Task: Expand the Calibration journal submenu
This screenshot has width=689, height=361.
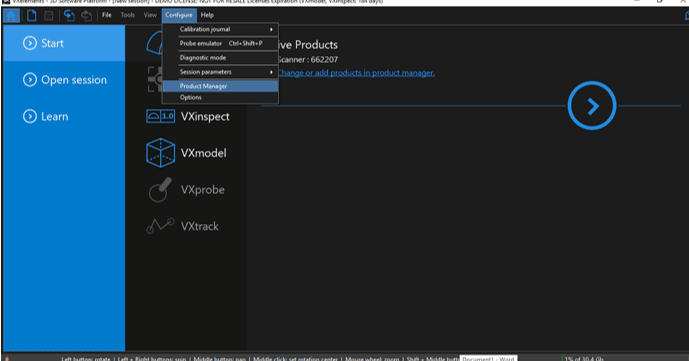Action: click(x=221, y=29)
